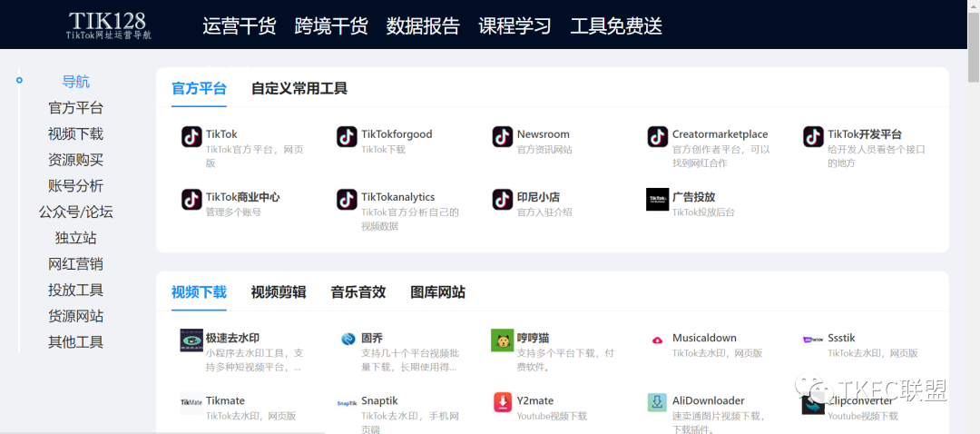Click description text 官方资讯网站

coord(544,150)
